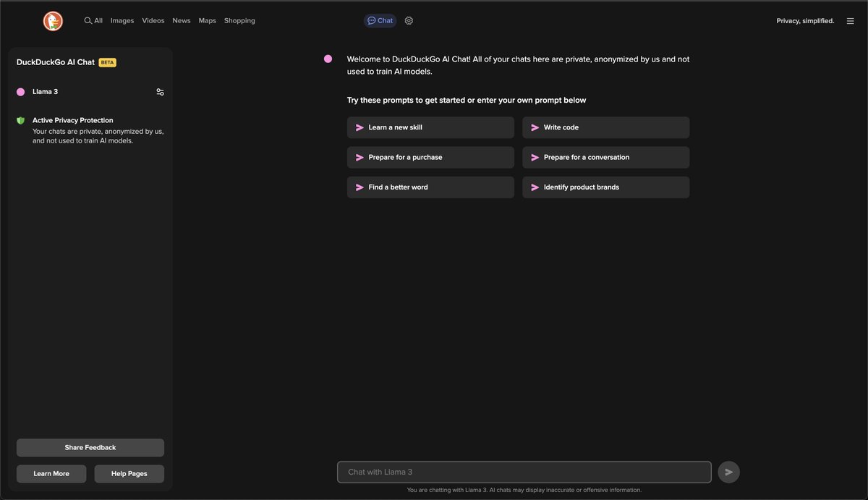Viewport: 868px width, 500px height.
Task: Click the Learn More button
Action: pyautogui.click(x=51, y=474)
